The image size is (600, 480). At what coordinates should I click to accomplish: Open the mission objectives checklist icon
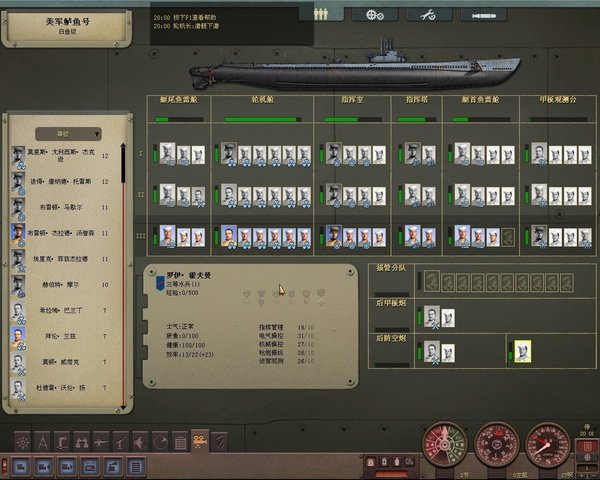click(x=220, y=442)
